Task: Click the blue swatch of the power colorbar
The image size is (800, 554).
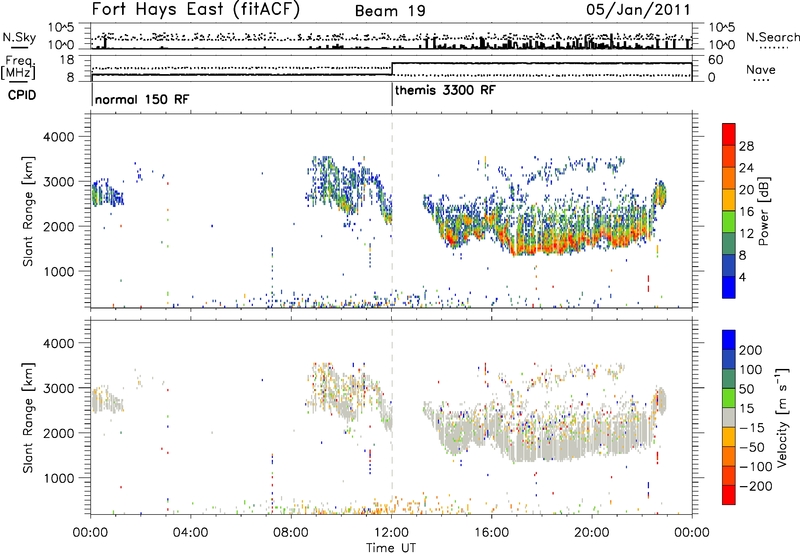Action: (729, 287)
